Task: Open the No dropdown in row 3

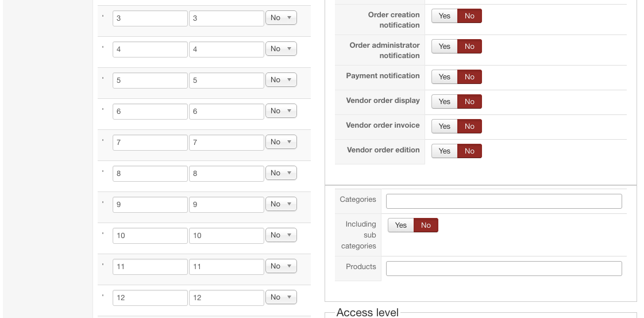Action: click(x=281, y=18)
